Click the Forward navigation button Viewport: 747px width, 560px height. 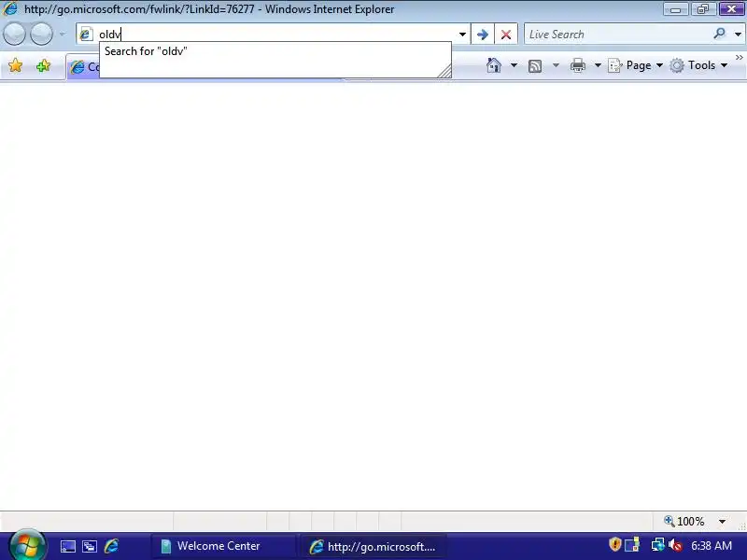click(41, 34)
